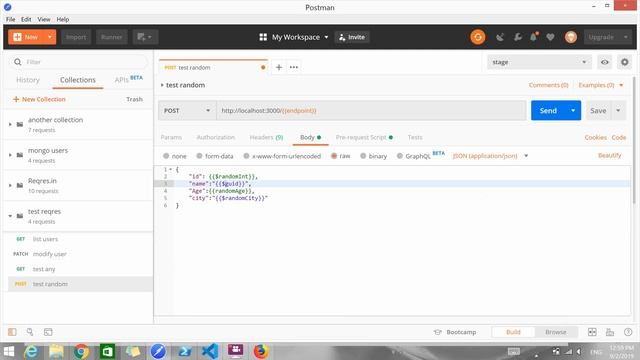
Task: Select x-www-form-urlencoded body radio
Action: pyautogui.click(x=246, y=156)
